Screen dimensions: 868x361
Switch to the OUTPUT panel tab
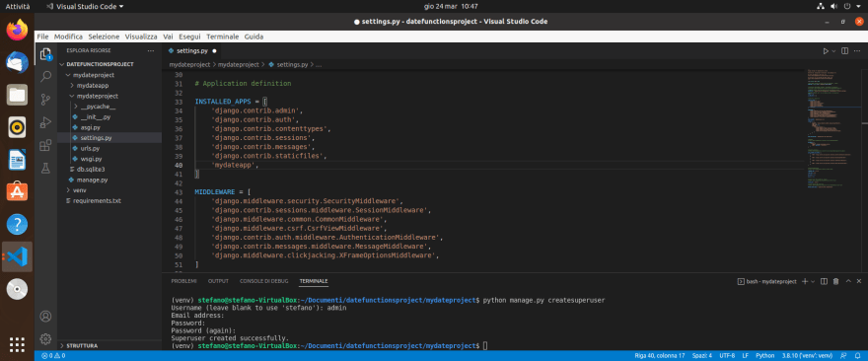(218, 281)
